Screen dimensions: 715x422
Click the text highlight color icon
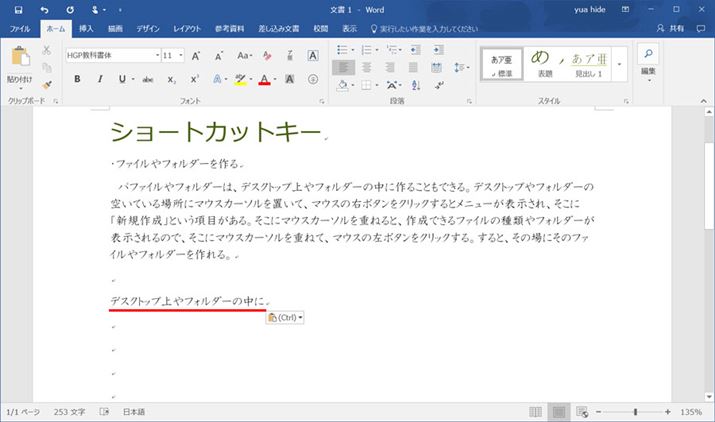coord(240,79)
